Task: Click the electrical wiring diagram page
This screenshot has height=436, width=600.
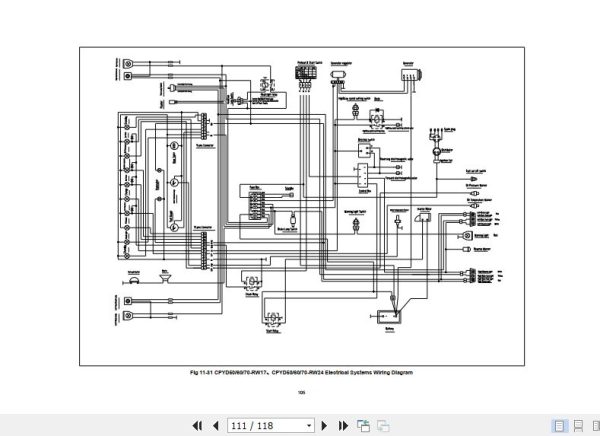Action: click(x=302, y=206)
